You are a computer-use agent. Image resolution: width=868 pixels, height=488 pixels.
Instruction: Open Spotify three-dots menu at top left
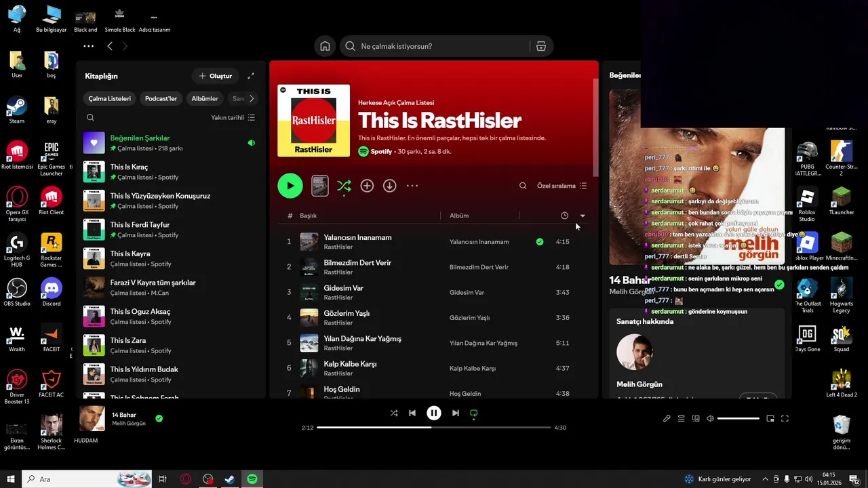88,46
